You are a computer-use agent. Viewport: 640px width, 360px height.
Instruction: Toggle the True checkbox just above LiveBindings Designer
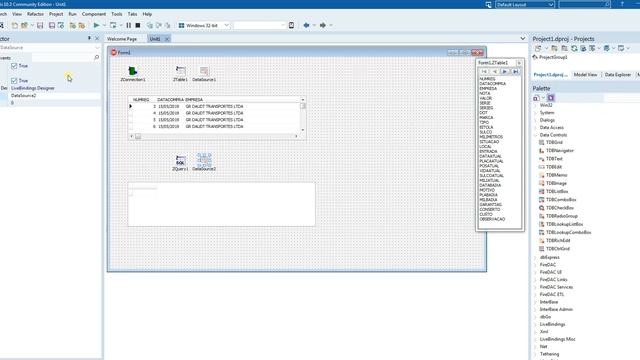click(14, 80)
